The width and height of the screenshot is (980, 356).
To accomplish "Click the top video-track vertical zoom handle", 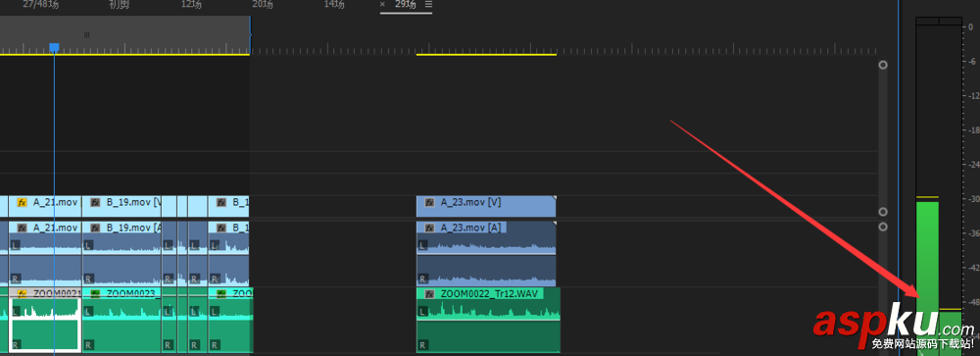I will pyautogui.click(x=883, y=65).
